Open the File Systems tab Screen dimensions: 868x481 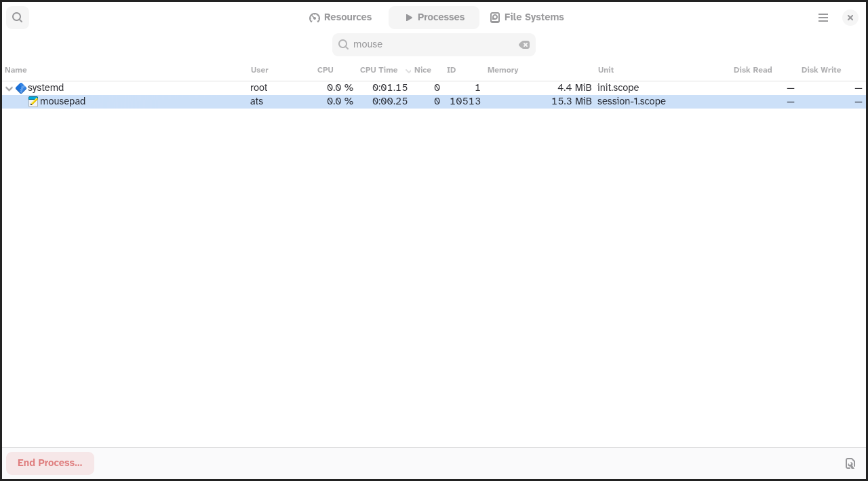pos(527,18)
